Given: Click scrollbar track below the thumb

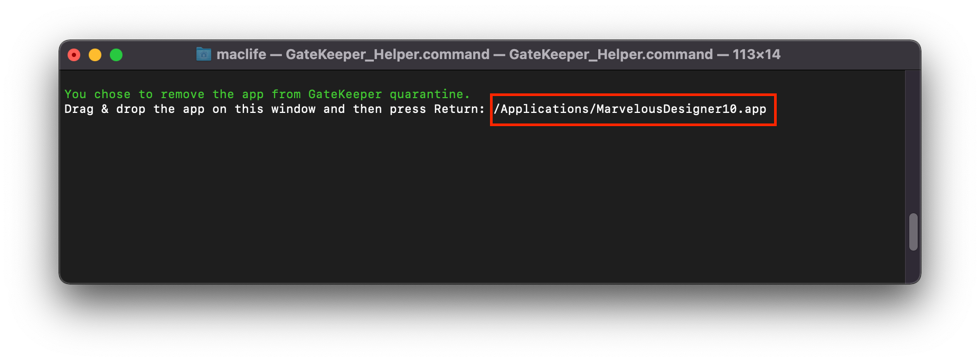Looking at the screenshot, I should [913, 266].
